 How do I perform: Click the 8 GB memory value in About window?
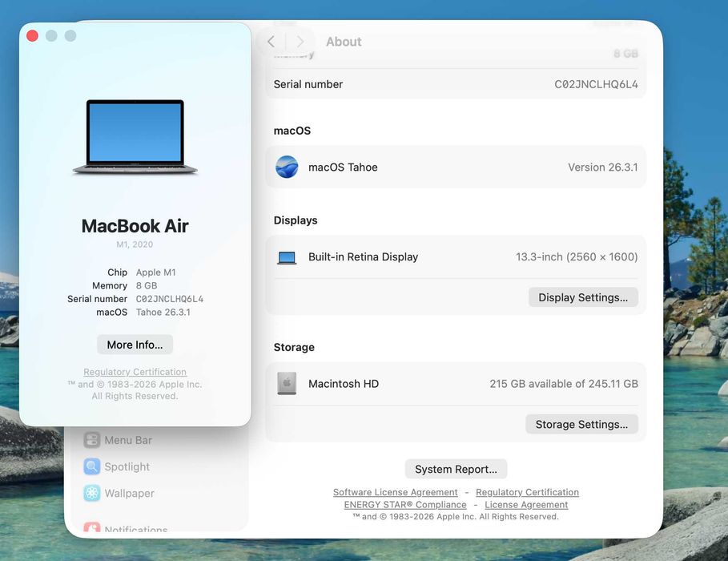(147, 285)
